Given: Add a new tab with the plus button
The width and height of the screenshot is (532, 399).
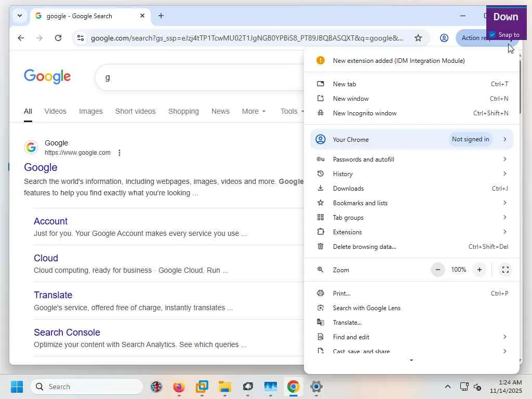Looking at the screenshot, I should click(161, 16).
